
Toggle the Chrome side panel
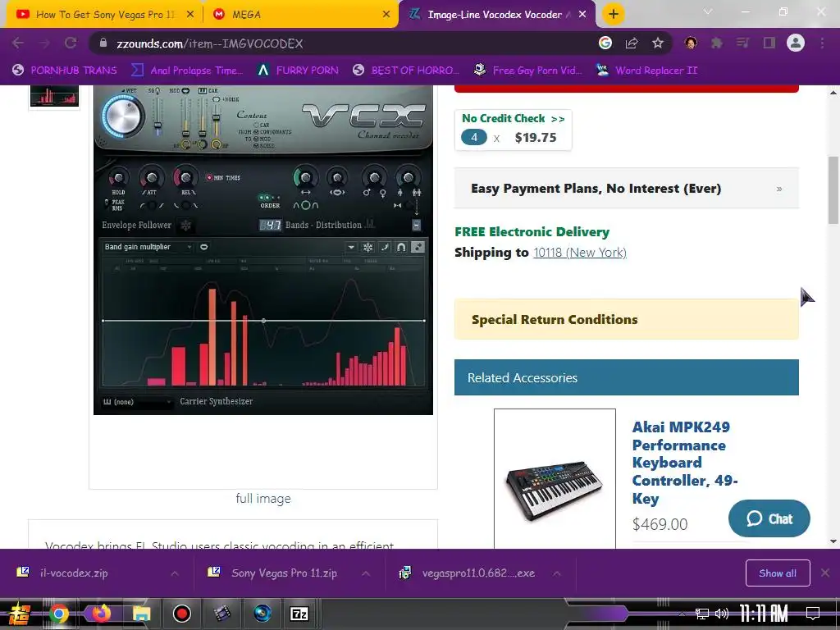click(769, 43)
